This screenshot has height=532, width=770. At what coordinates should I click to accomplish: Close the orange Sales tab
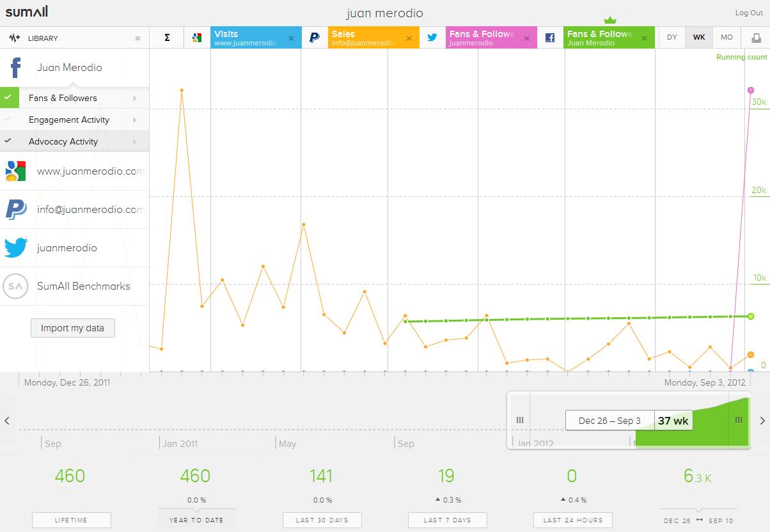click(409, 38)
